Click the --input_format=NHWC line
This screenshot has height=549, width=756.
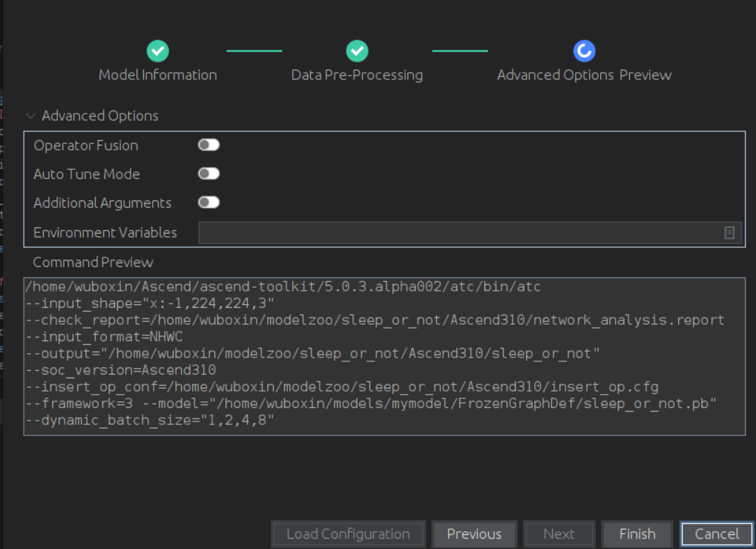click(104, 337)
